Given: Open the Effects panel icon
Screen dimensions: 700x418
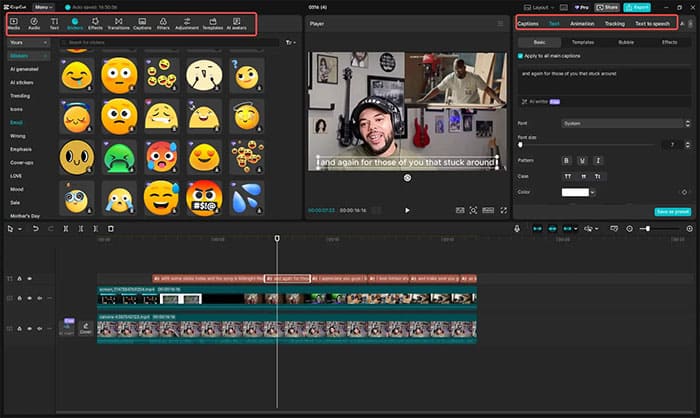Looking at the screenshot, I should point(95,24).
